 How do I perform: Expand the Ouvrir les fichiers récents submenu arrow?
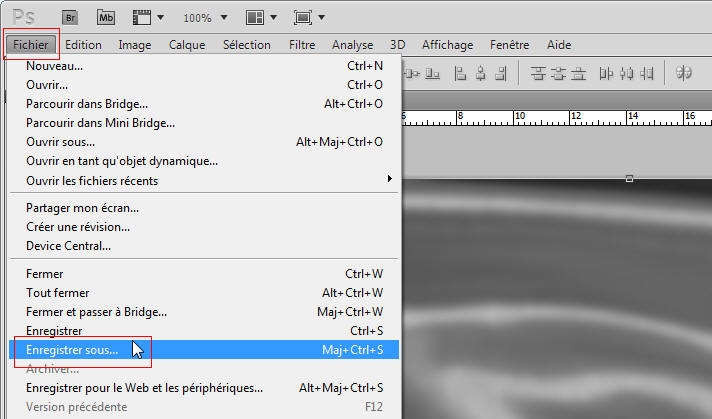click(x=390, y=178)
